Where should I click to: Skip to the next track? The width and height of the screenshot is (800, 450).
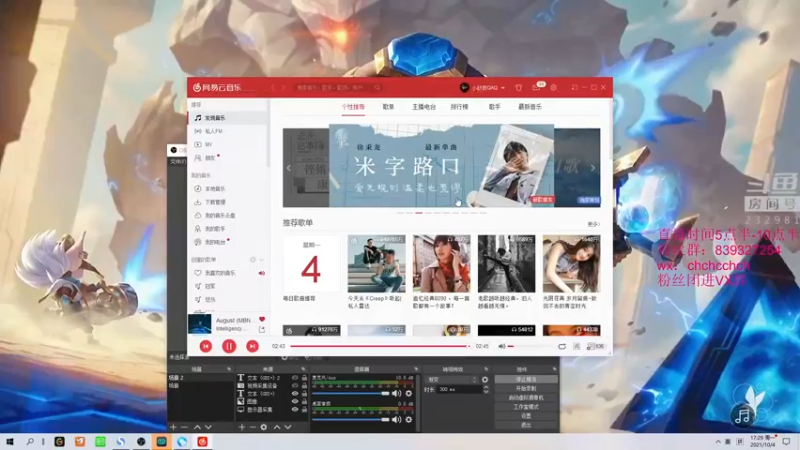pyautogui.click(x=252, y=346)
